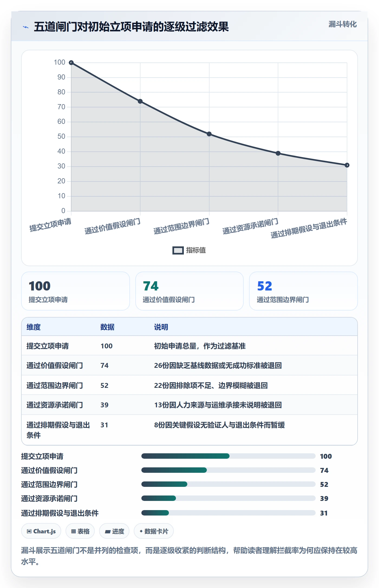Click the 通过范围边界闸门 progress bar
This screenshot has height=588, width=379.
point(228,484)
